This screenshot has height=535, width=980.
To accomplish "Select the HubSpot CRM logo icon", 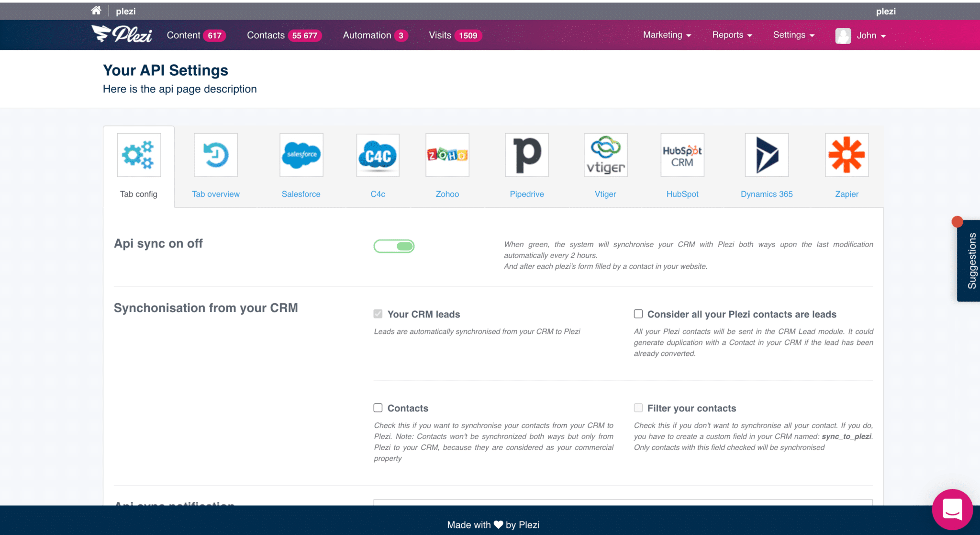I will [x=682, y=155].
